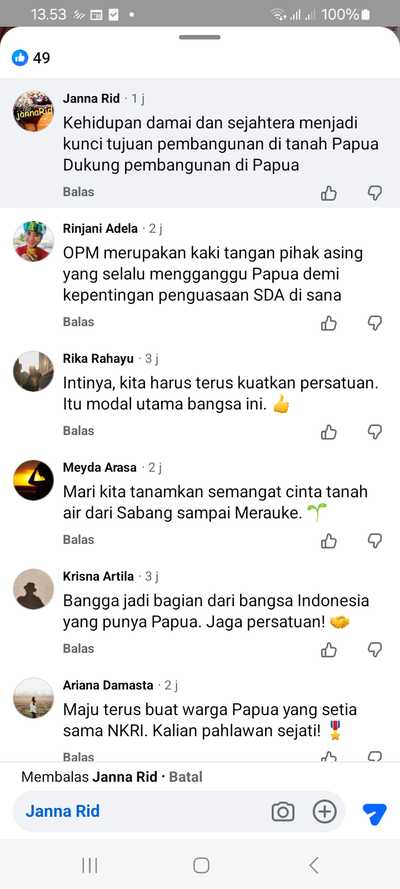Tap Balas under Rinjani Adela's comment
The width and height of the screenshot is (400, 889).
point(79,321)
